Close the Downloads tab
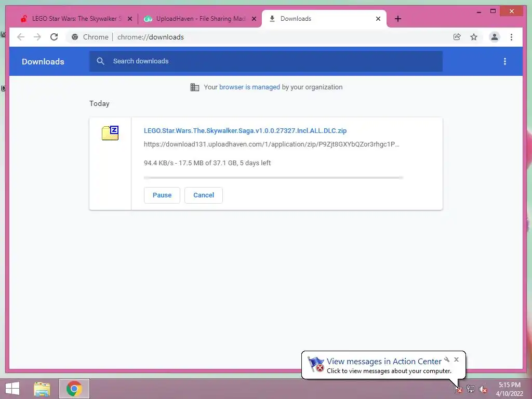Viewport: 532px width, 399px height. [378, 19]
